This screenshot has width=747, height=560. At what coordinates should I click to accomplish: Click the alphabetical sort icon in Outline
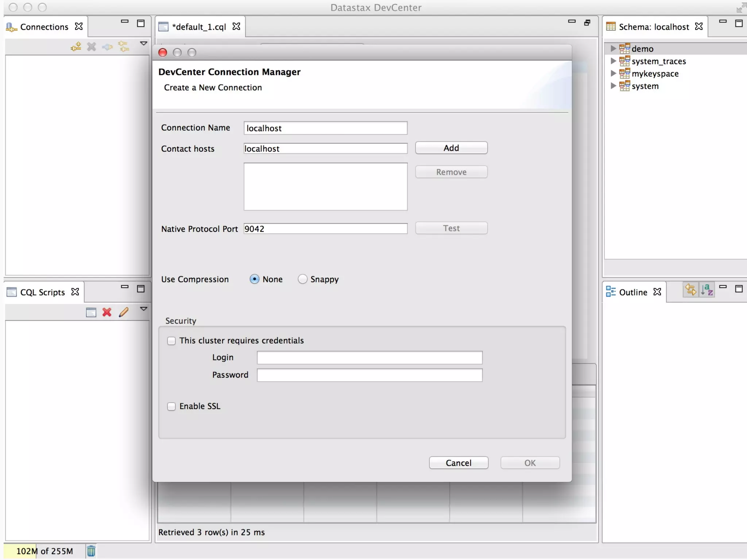point(707,290)
